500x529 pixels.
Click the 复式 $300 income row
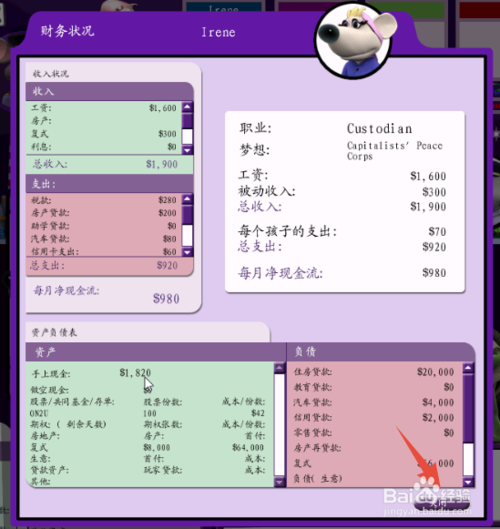tap(104, 134)
